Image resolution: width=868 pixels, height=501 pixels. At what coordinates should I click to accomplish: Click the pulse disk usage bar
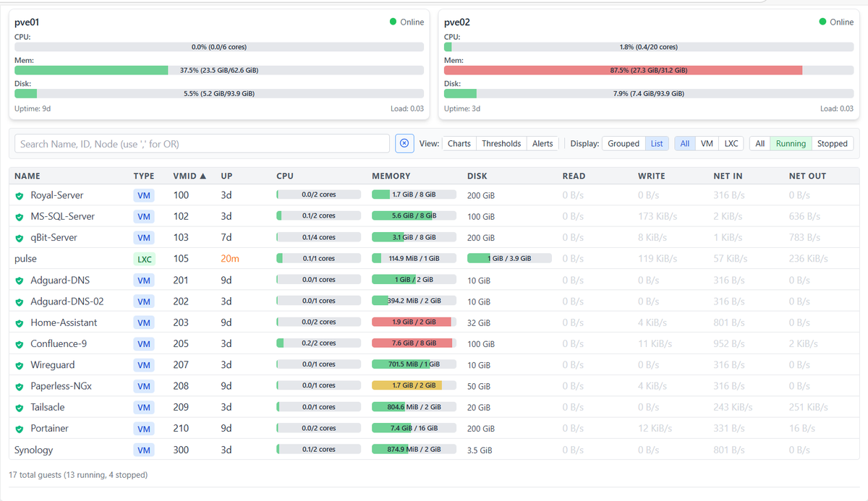point(509,258)
